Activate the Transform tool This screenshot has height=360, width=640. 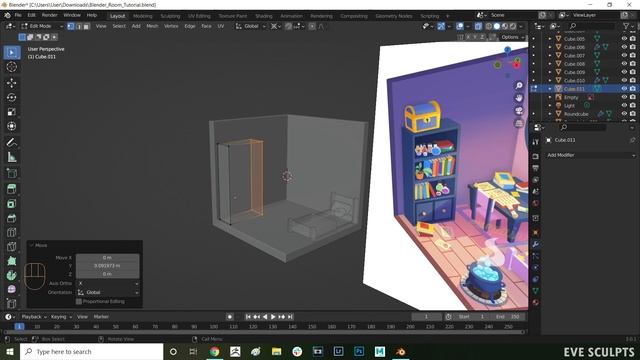point(11,126)
